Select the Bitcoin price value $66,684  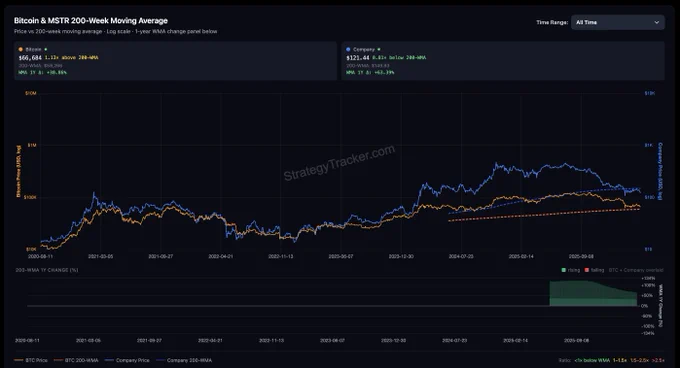30,58
